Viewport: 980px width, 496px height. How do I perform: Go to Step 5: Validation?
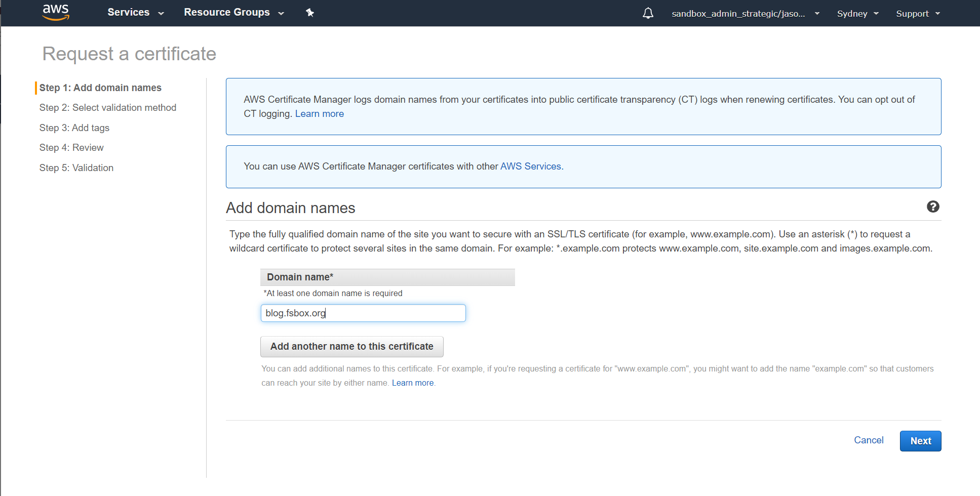[x=76, y=168]
